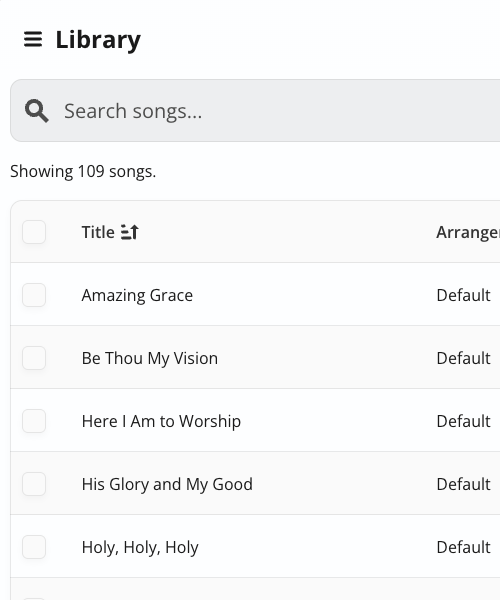Toggle the select-all checkbox in header
This screenshot has width=500, height=600.
point(34,232)
